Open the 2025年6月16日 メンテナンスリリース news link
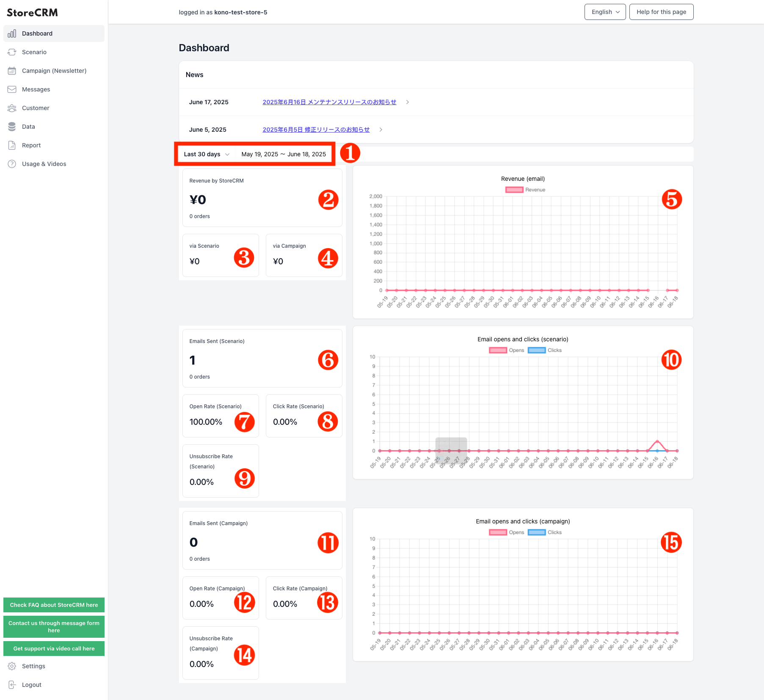This screenshot has height=700, width=764. (329, 102)
